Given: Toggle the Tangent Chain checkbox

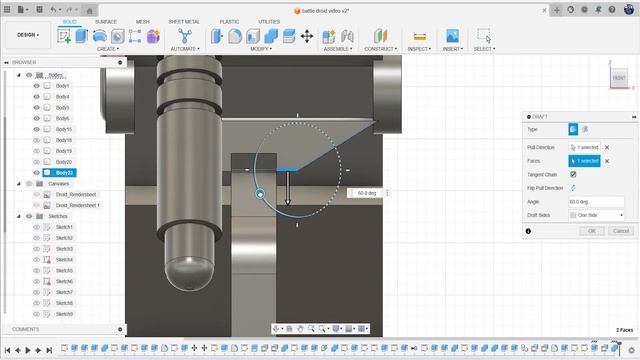Looking at the screenshot, I should click(x=573, y=174).
